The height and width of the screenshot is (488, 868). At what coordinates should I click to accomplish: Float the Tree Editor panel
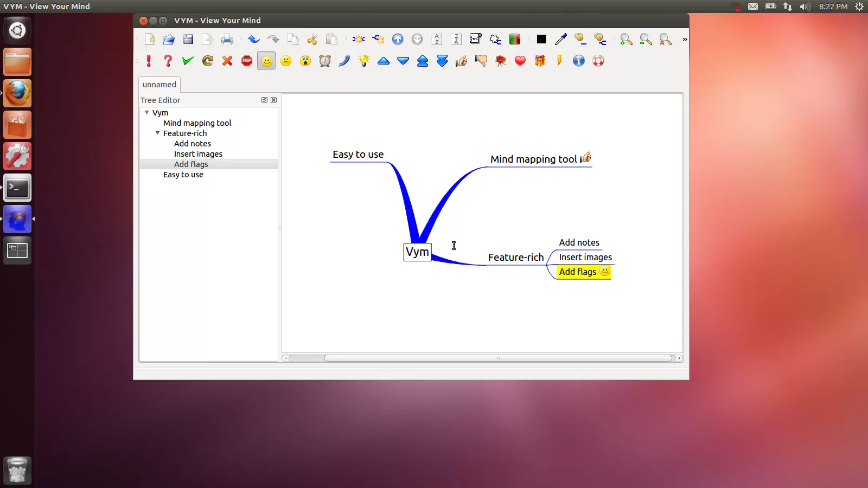[264, 100]
